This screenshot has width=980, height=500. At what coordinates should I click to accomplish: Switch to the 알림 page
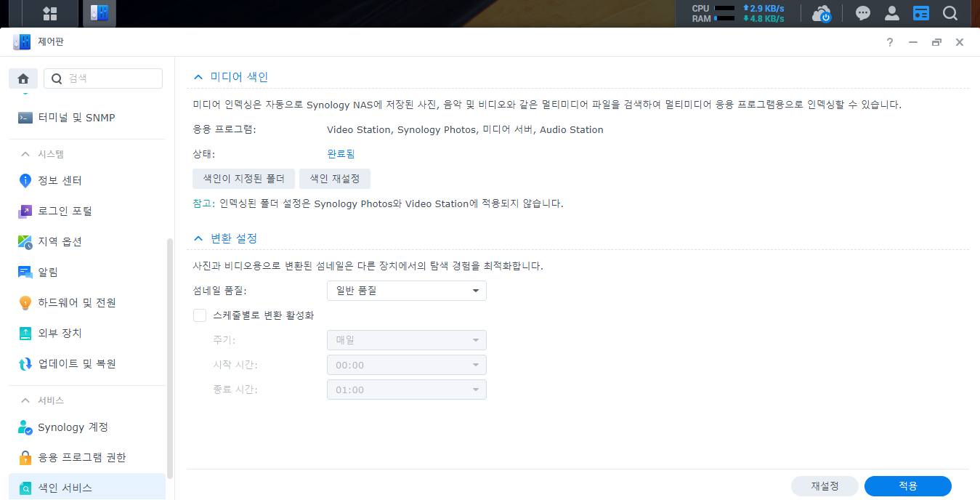pos(87,272)
